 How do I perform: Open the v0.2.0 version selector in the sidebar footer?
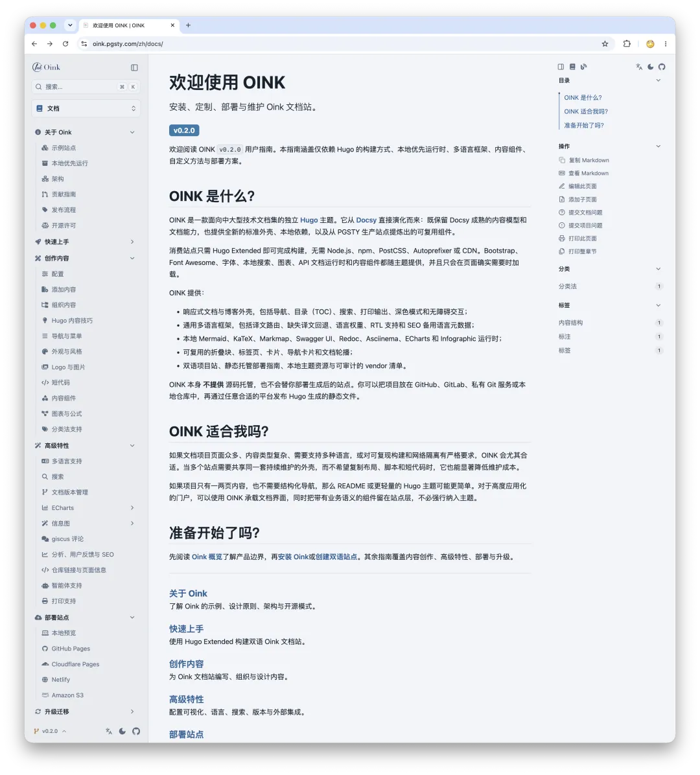(x=50, y=731)
